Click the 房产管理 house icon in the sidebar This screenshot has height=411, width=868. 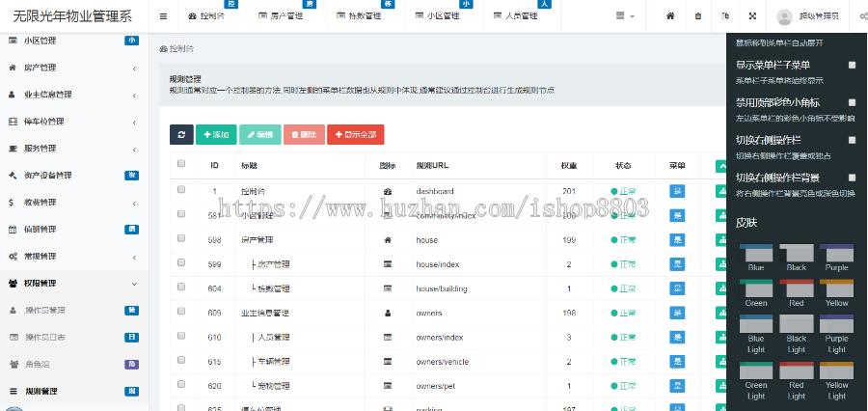coord(13,68)
